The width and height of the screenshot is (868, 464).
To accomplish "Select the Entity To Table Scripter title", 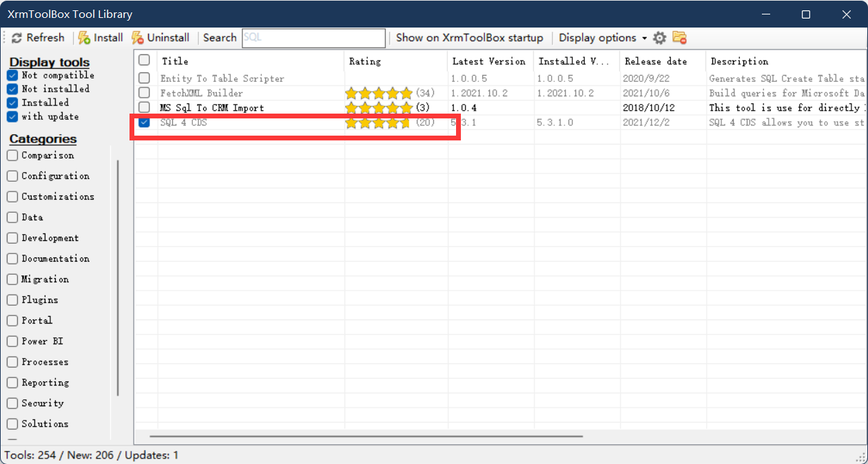I will click(222, 78).
